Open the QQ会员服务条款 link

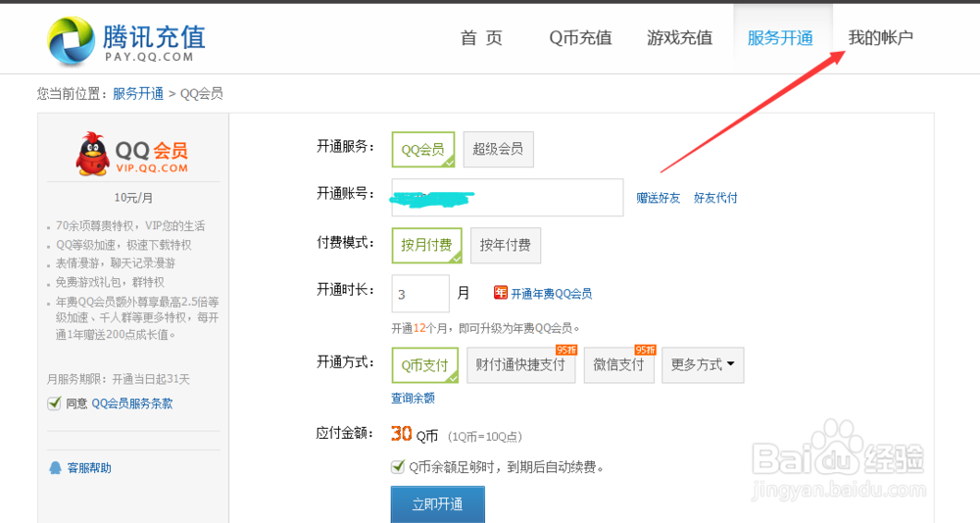(132, 404)
